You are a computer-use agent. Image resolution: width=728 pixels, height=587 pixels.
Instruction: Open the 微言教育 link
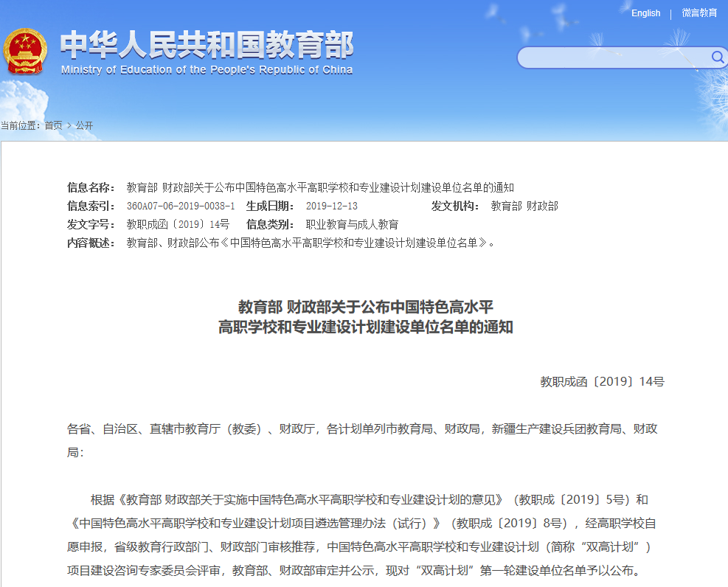(698, 13)
